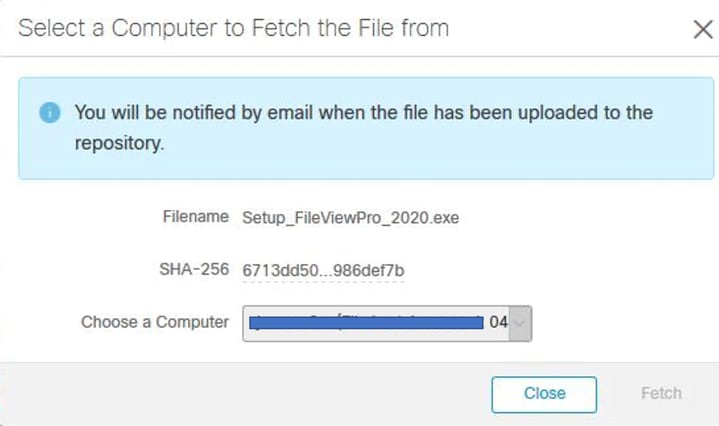The width and height of the screenshot is (719, 426).
Task: Click the dotted underline beneath the SHA-256 hash
Action: [323, 281]
